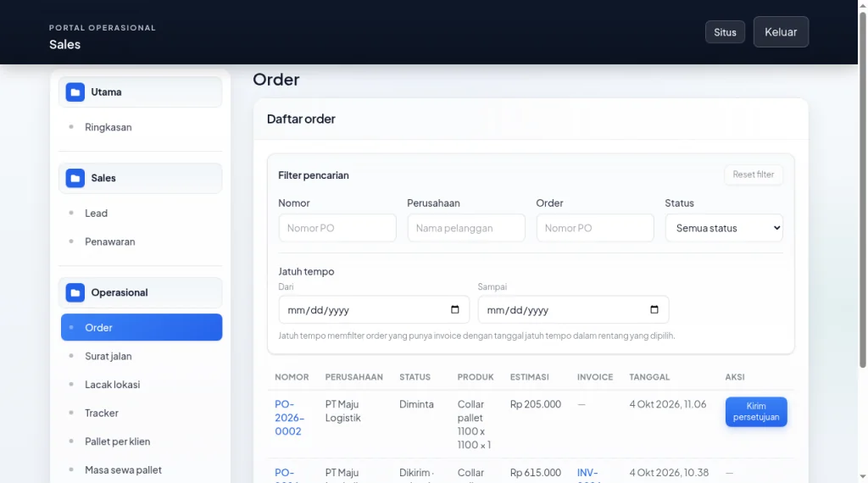Click the Filter pencarian heading
The width and height of the screenshot is (868, 483).
[x=314, y=175]
